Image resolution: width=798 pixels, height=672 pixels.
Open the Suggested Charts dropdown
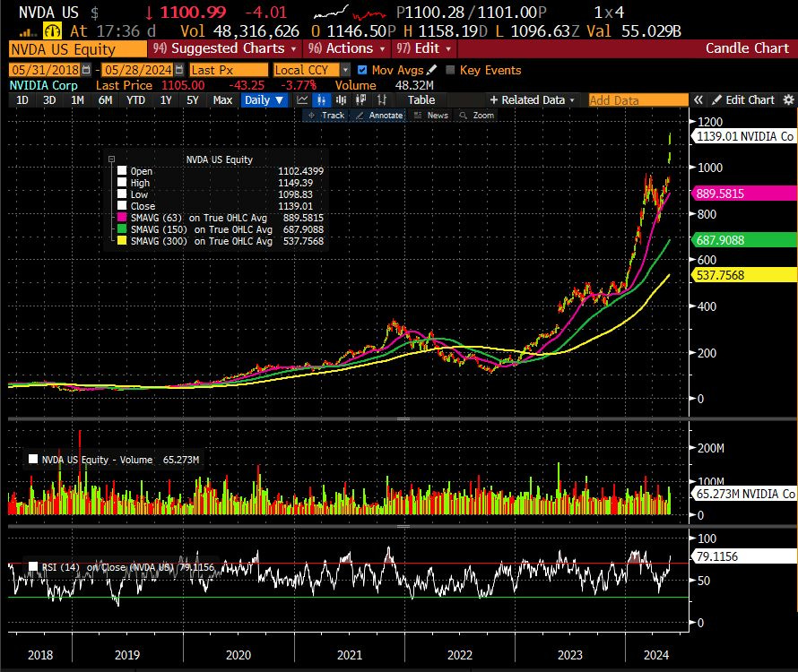pos(225,49)
